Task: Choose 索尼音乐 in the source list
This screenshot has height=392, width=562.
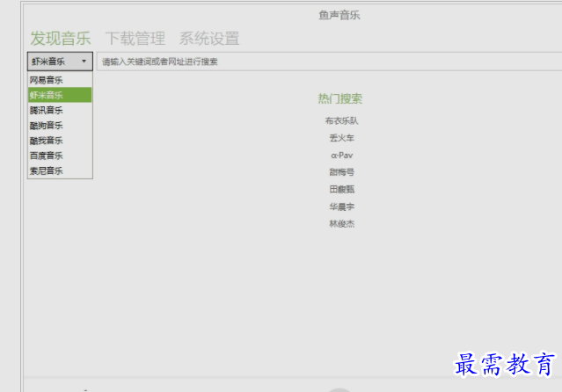Action: (60, 171)
